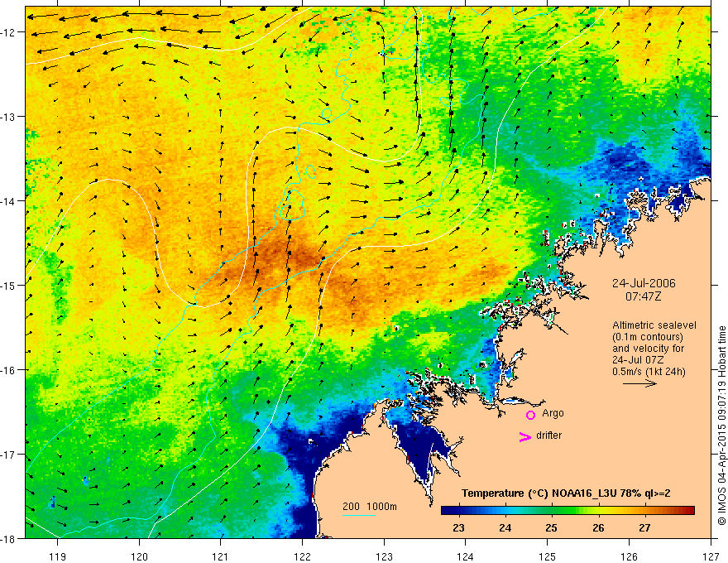This screenshot has width=728, height=563.
Task: Click the '200 1000m' depth contour label
Action: pyautogui.click(x=370, y=507)
